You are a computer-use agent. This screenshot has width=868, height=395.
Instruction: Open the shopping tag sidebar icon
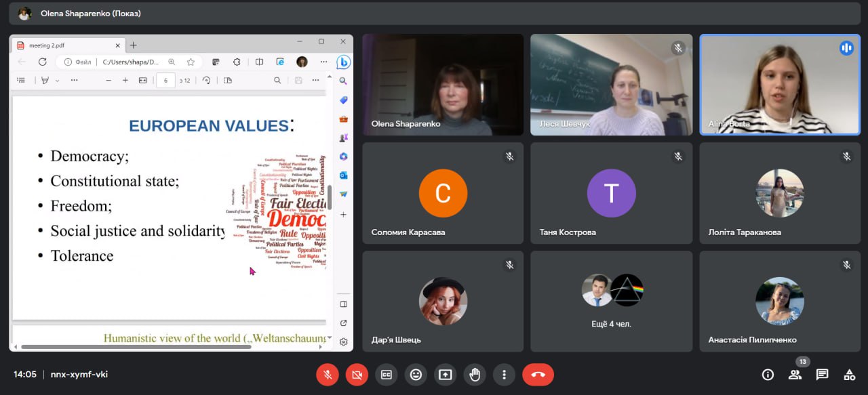[x=343, y=100]
